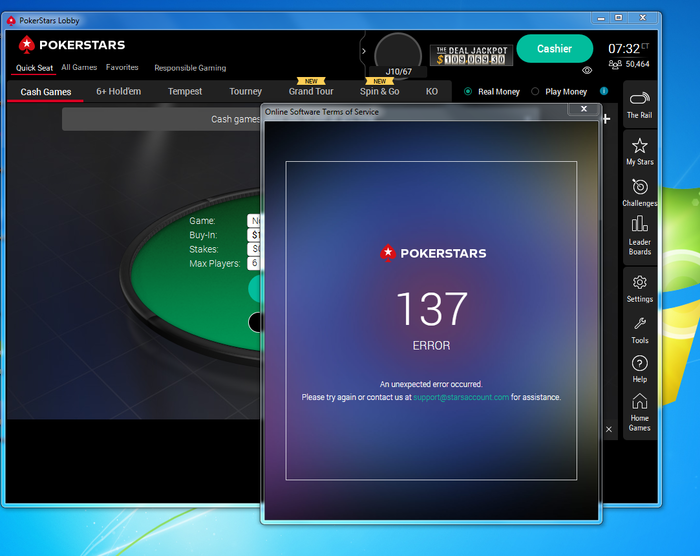This screenshot has height=556, width=700.
Task: Close the PokerStars Lobby window
Action: [x=642, y=18]
